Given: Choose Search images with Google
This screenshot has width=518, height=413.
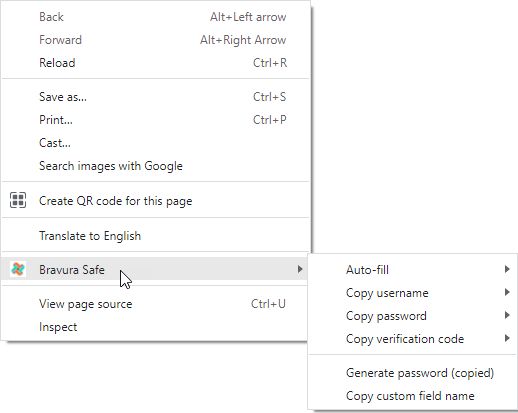Looking at the screenshot, I should point(155,166).
